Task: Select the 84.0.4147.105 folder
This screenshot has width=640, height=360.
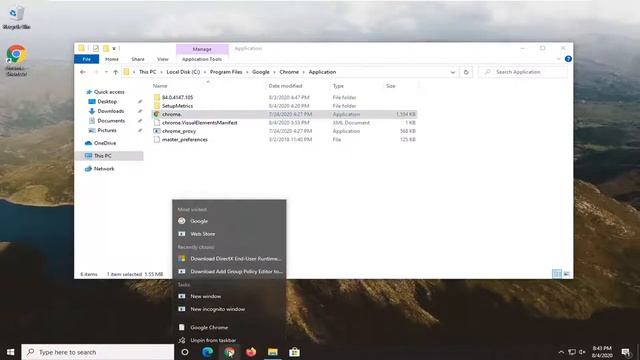Action: pyautogui.click(x=177, y=98)
